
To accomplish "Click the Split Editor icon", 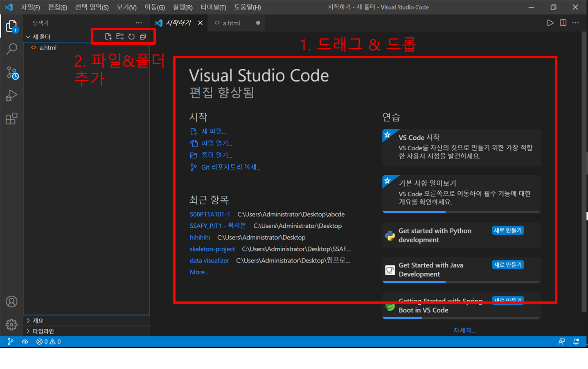I will click(x=563, y=23).
